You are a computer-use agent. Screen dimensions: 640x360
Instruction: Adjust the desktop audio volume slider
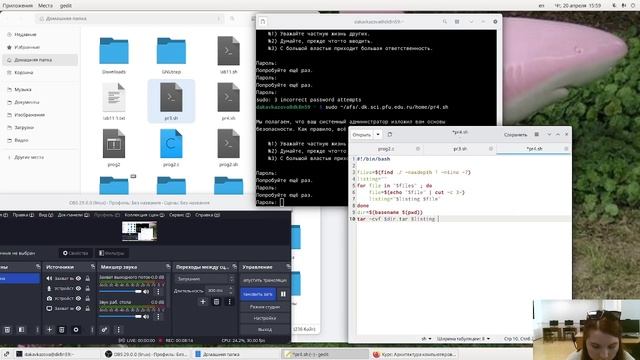(x=120, y=316)
